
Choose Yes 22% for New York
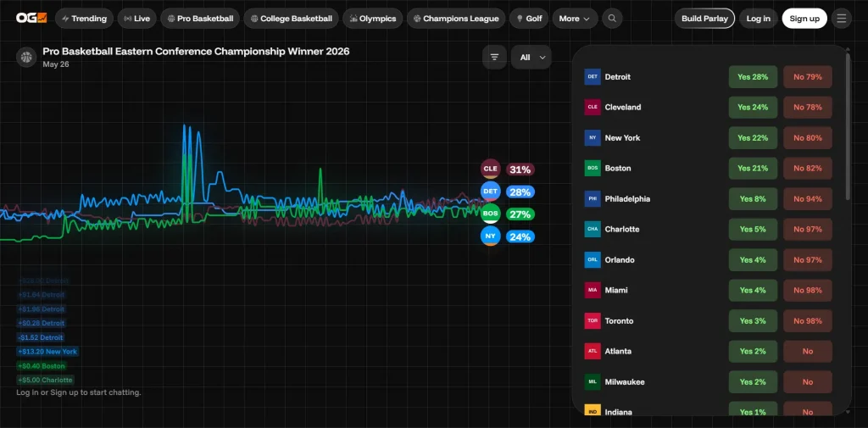[752, 138]
